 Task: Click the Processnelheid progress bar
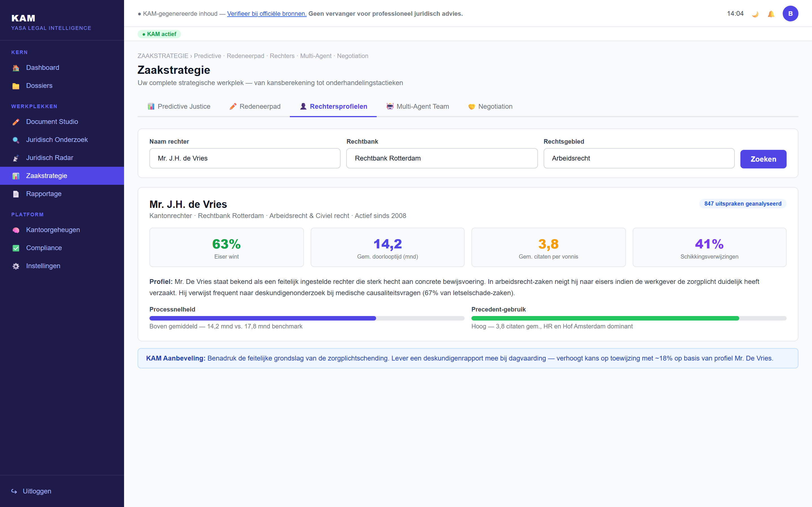pos(307,318)
